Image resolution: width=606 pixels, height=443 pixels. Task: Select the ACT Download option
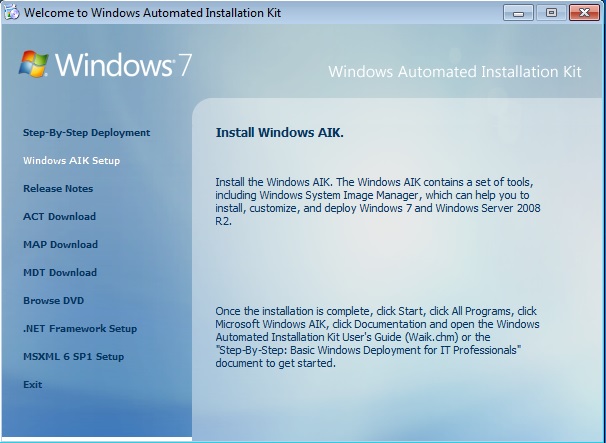click(x=60, y=216)
